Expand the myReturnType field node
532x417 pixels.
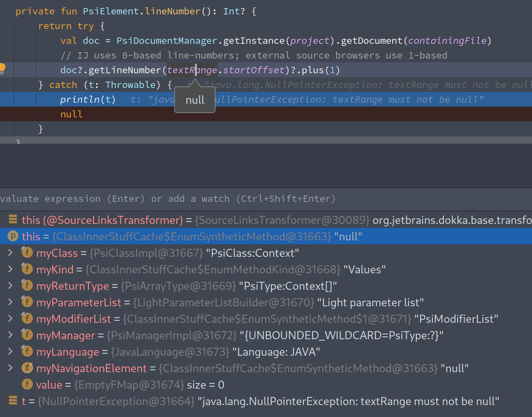coord(10,286)
